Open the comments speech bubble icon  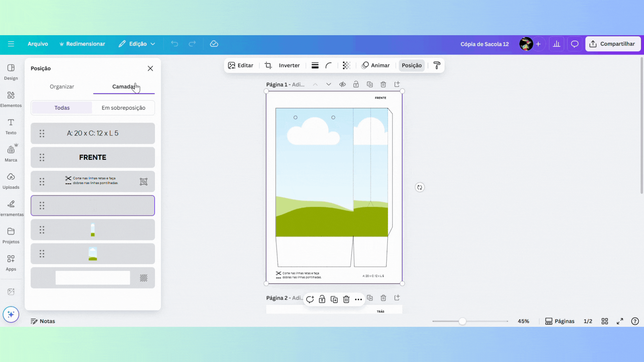click(575, 44)
